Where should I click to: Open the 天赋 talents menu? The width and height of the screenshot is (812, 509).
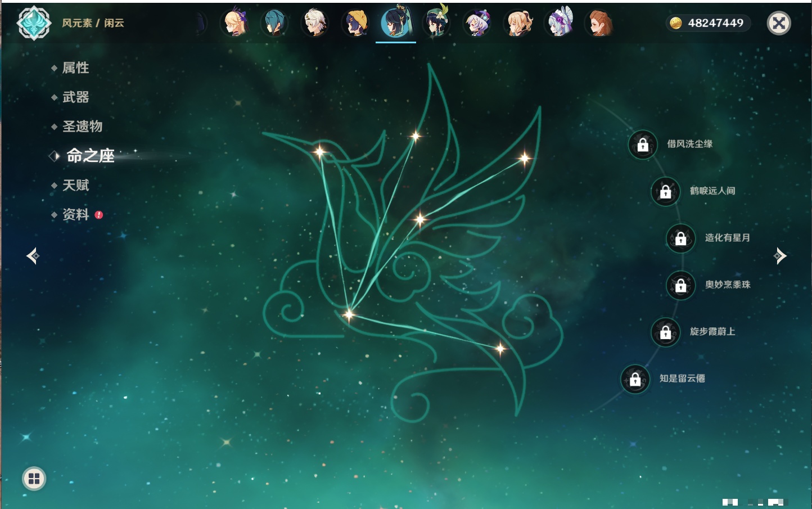[75, 185]
